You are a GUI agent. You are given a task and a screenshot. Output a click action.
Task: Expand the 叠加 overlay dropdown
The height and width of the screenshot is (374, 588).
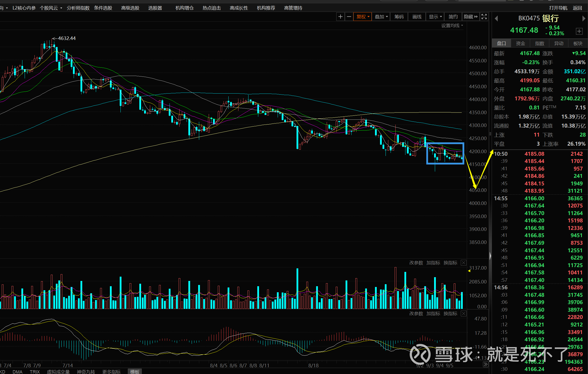pyautogui.click(x=381, y=17)
